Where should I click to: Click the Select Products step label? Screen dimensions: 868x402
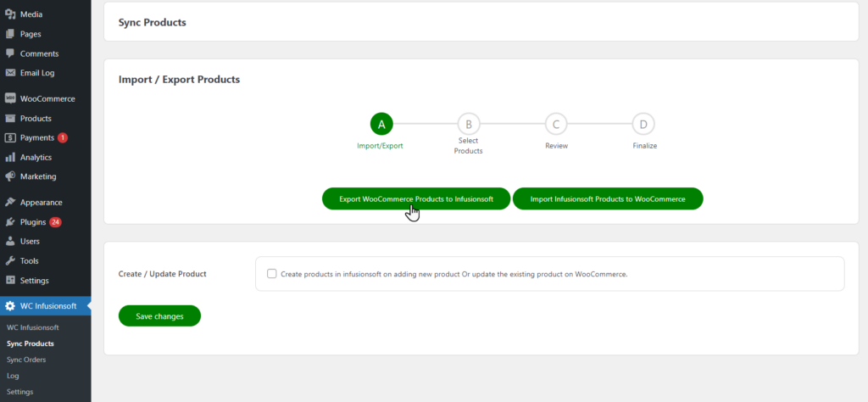(x=468, y=146)
